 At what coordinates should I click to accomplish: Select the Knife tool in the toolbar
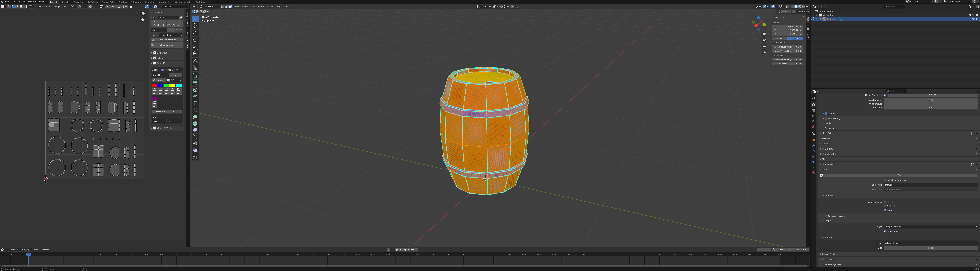195,110
